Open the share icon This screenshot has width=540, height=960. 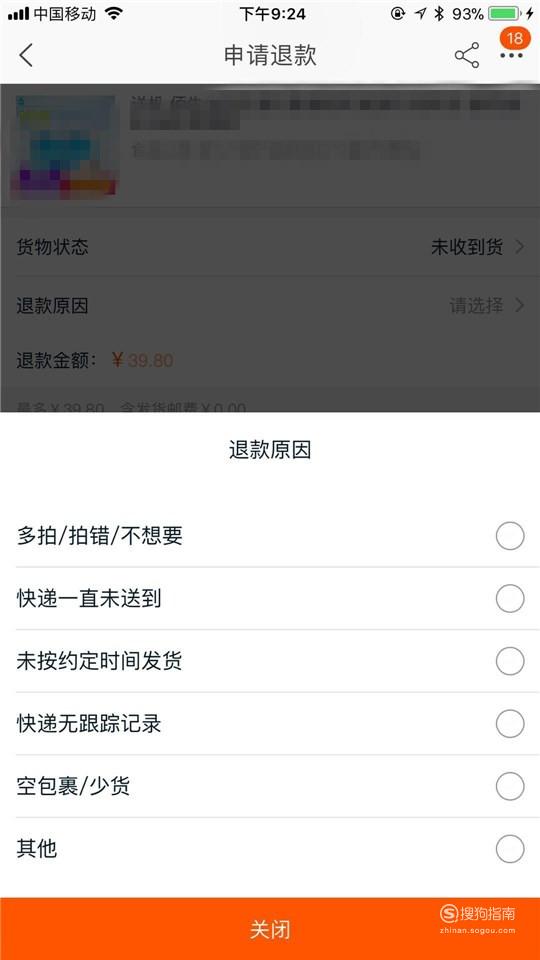[x=467, y=56]
